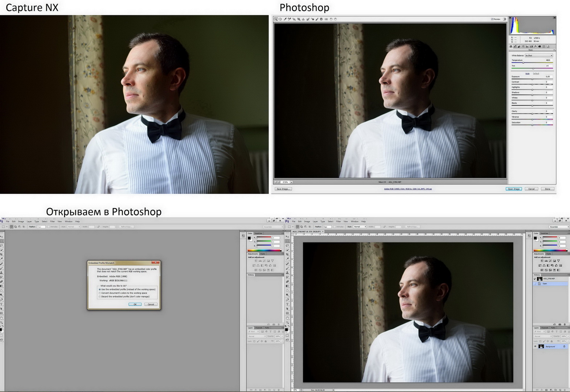Select the Open history state

click(550, 283)
